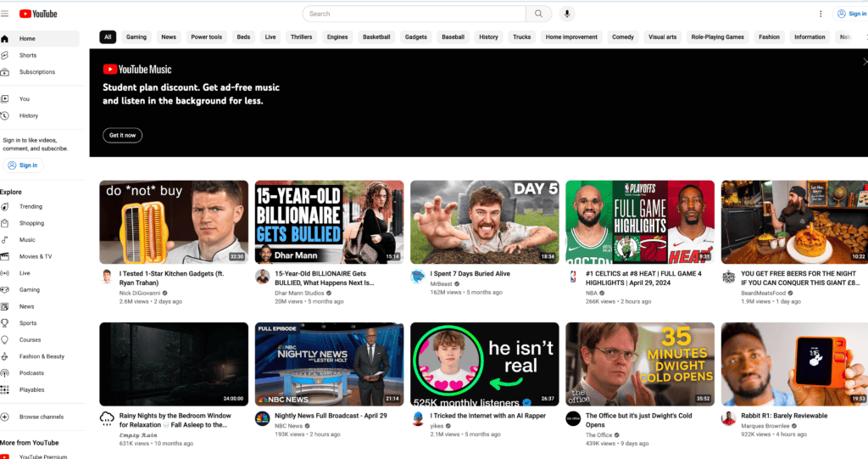Select the Role-Playing Games filter chip
Screen dimensions: 868x459
pos(717,37)
